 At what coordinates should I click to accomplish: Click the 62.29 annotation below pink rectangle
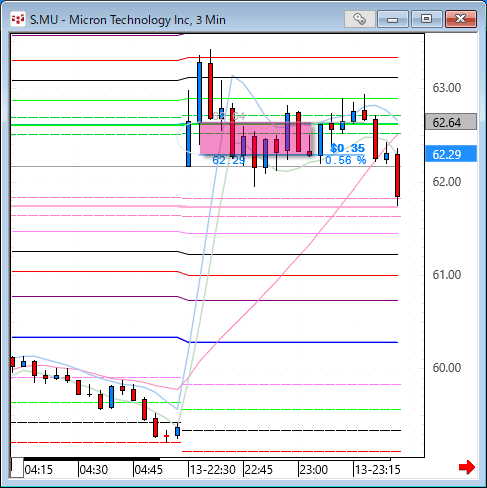pyautogui.click(x=229, y=160)
